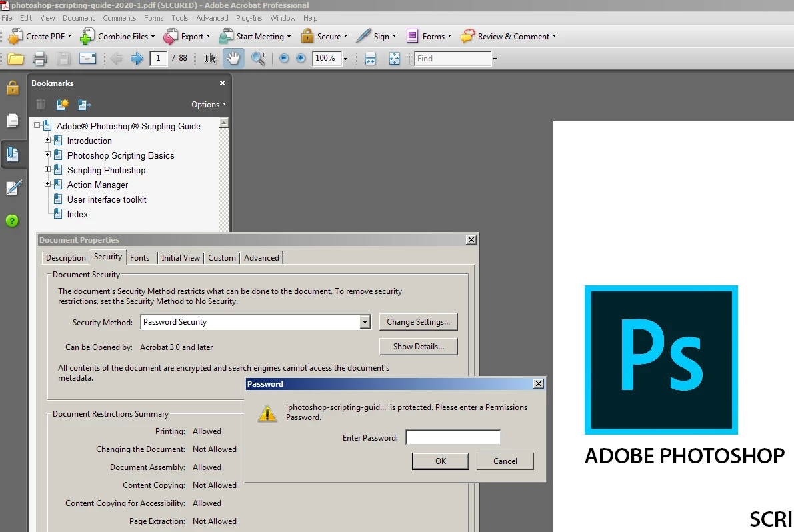This screenshot has width=794, height=532.
Task: Close the Document Properties dialog
Action: 471,240
